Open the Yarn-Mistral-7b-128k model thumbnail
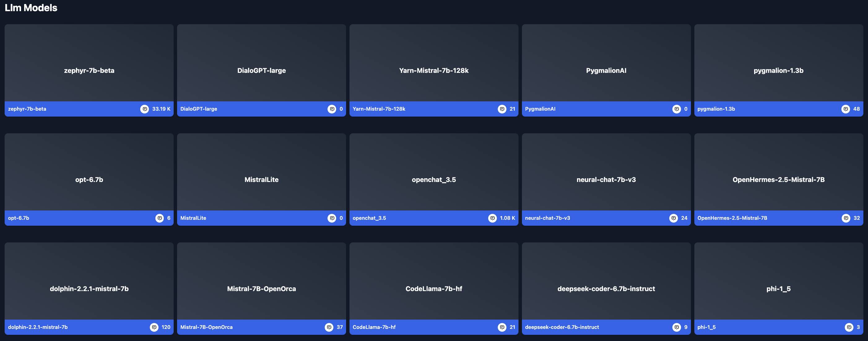 click(x=434, y=63)
